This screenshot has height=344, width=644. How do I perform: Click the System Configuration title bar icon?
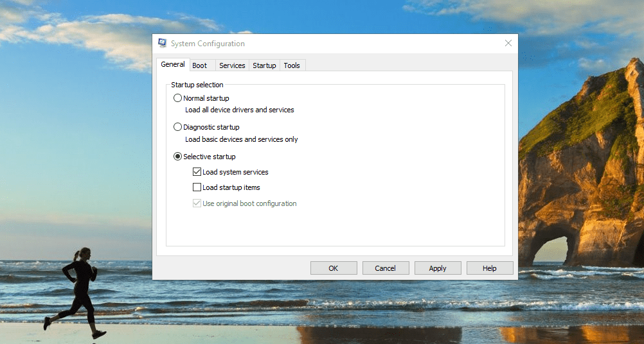(163, 44)
